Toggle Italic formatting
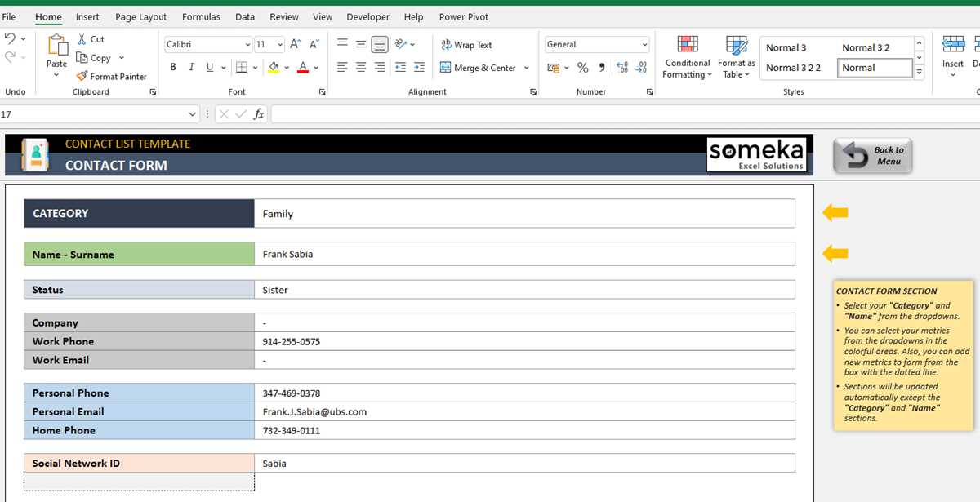Viewport: 980px width, 502px height. tap(191, 68)
